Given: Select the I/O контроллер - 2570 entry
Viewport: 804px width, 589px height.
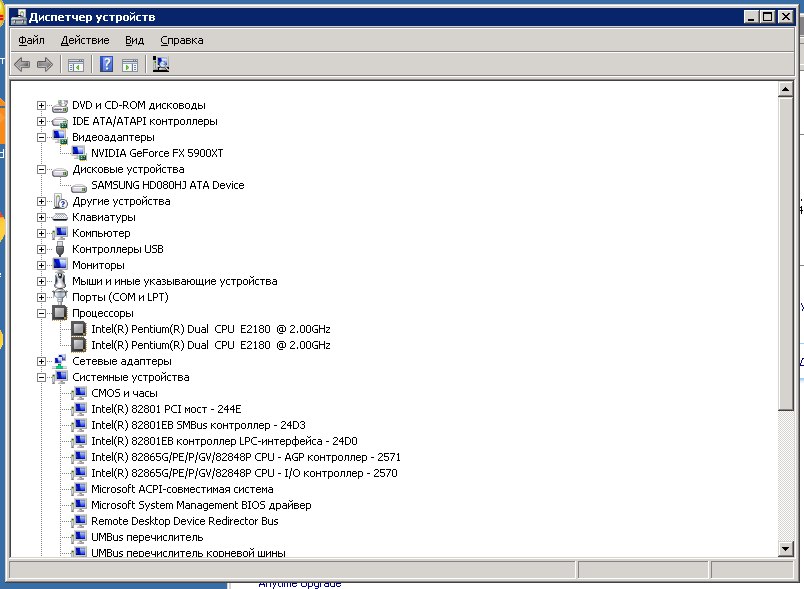Looking at the screenshot, I should pos(244,473).
